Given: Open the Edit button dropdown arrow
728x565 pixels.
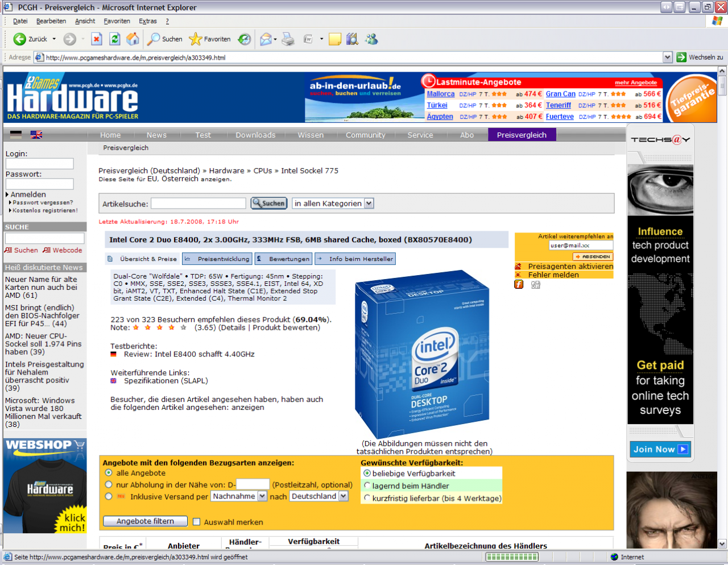Looking at the screenshot, I should pyautogui.click(x=321, y=39).
